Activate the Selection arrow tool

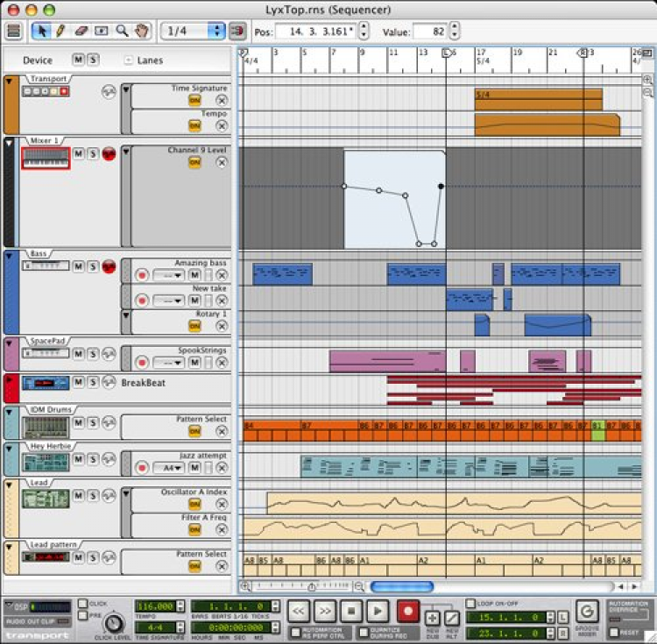point(41,31)
